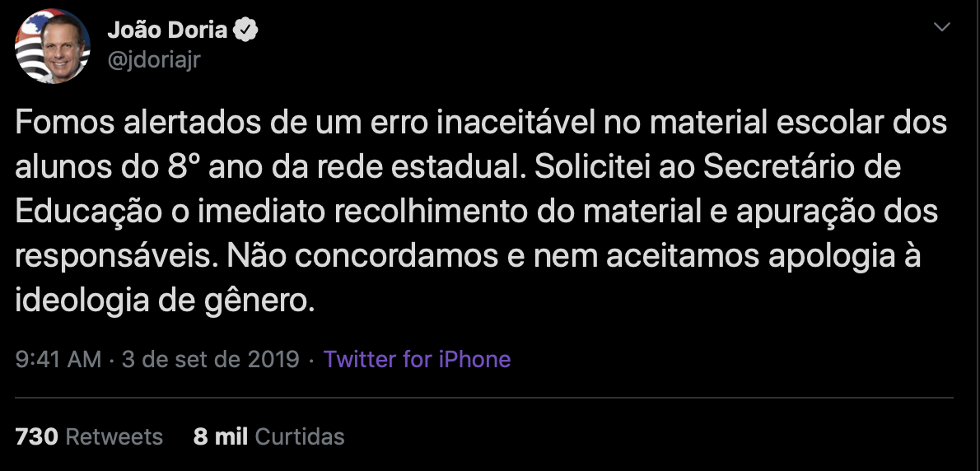Click the 9:41 AM timestamp
Viewport: 980px width, 471px height.
pyautogui.click(x=58, y=360)
